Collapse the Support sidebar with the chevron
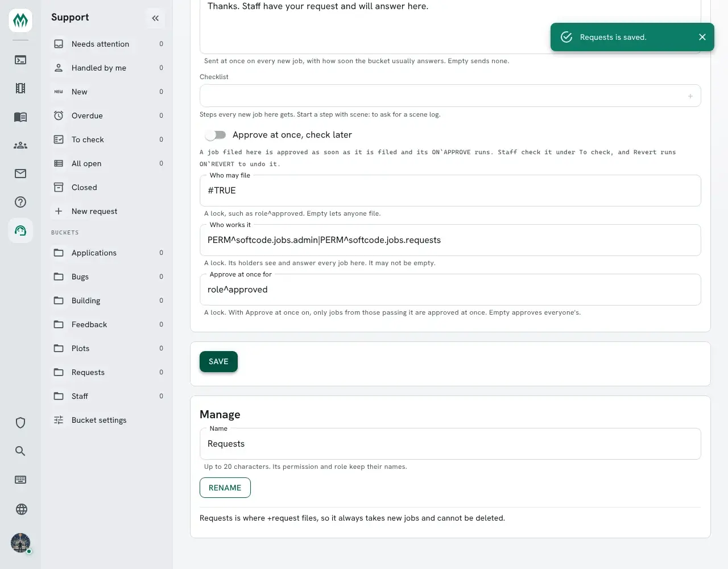 [x=155, y=18]
